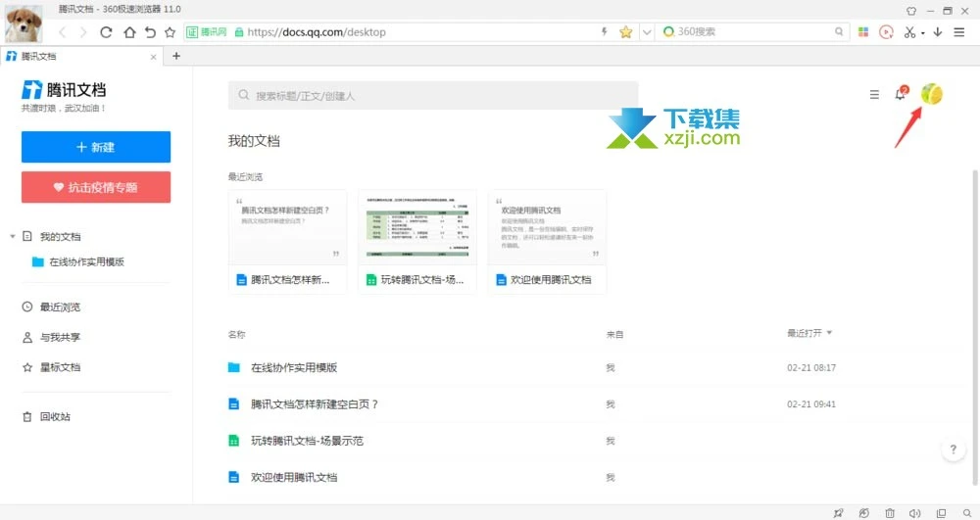Image resolution: width=980 pixels, height=520 pixels.
Task: Click the 名称 column header
Action: 237,335
